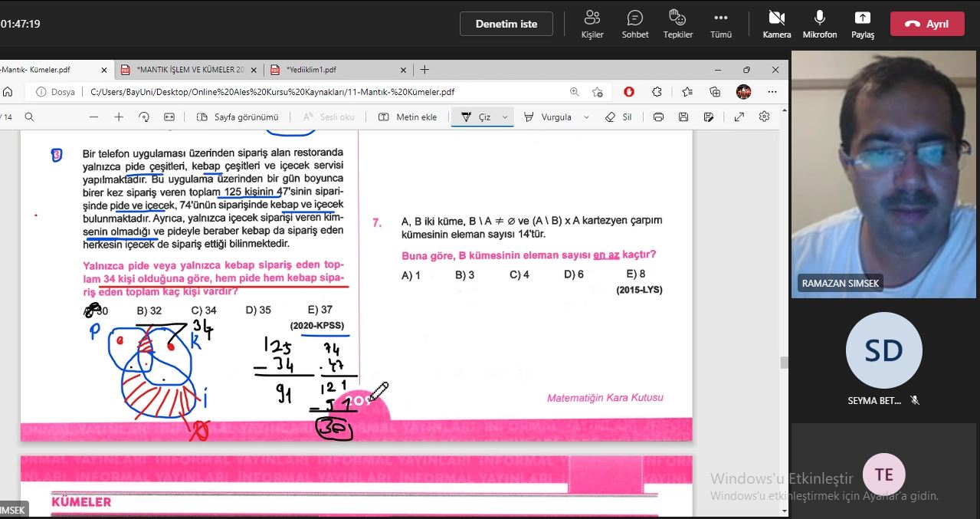Screen dimensions: 980x519
Task: Toggle the Mikrofon microphone
Action: pyautogui.click(x=820, y=24)
